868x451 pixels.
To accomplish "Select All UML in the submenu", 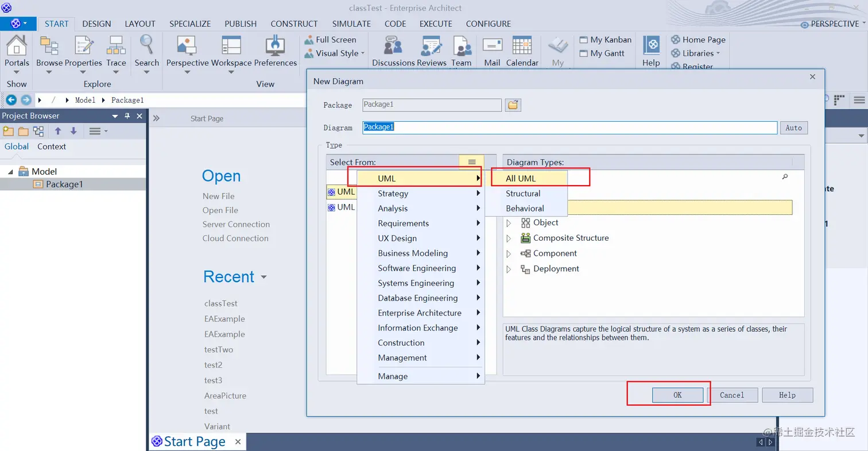I will click(526, 179).
